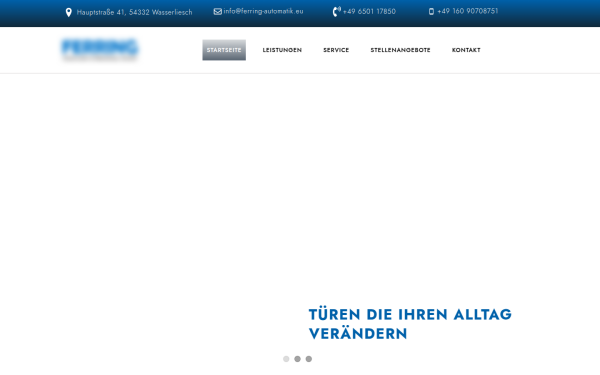Select the third slider dot
600x375 pixels.
pos(309,359)
